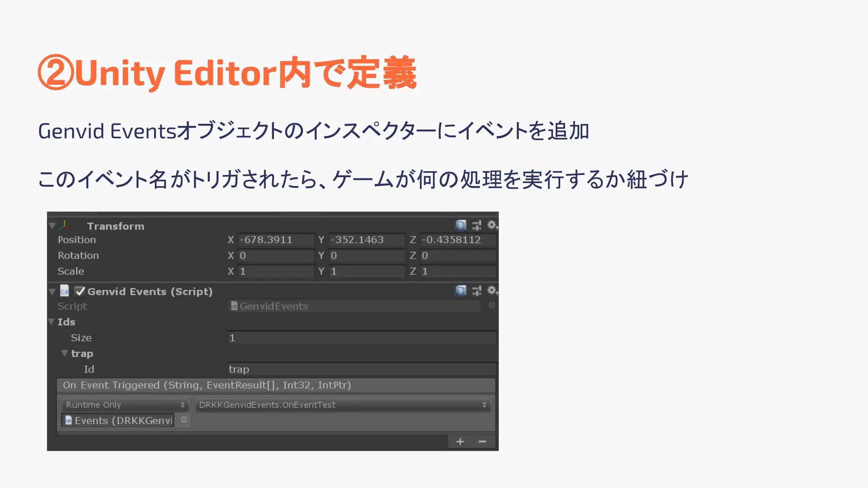Click the Transform axes icon
Image resolution: width=868 pixels, height=488 pixels.
[64, 225]
